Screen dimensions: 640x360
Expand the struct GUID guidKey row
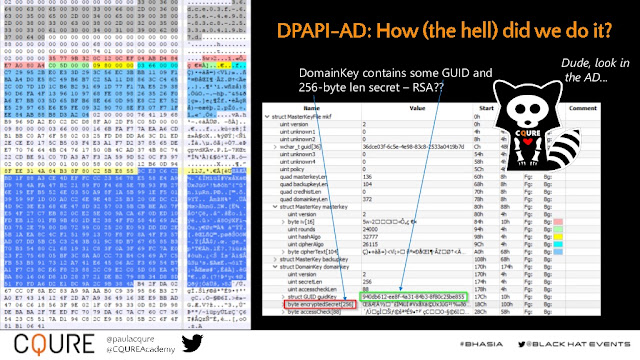click(283, 297)
